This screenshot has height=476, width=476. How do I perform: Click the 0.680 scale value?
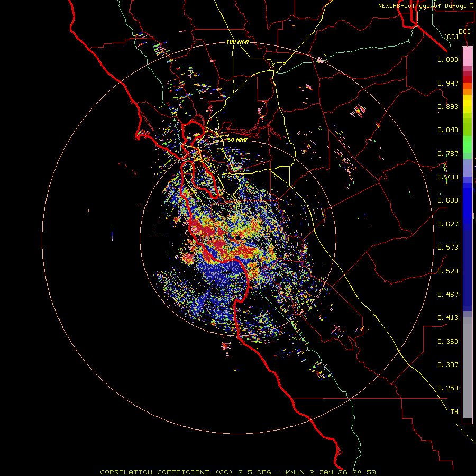pyautogui.click(x=448, y=200)
